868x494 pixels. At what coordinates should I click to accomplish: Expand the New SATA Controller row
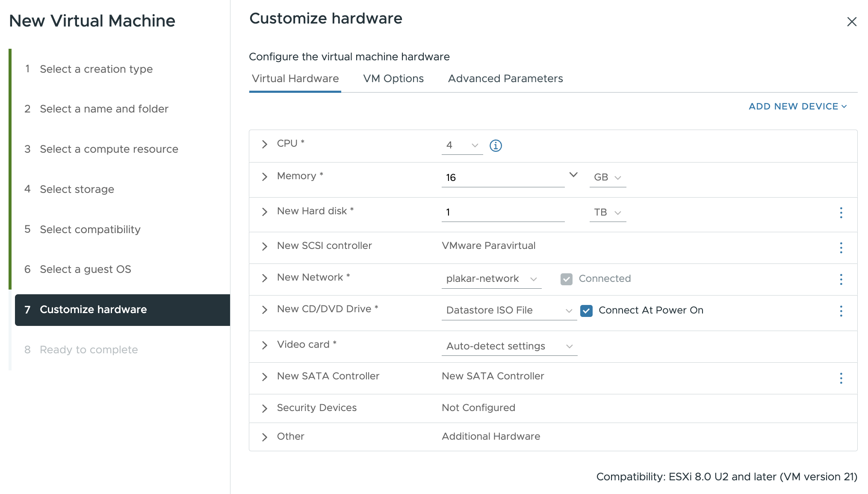point(265,377)
